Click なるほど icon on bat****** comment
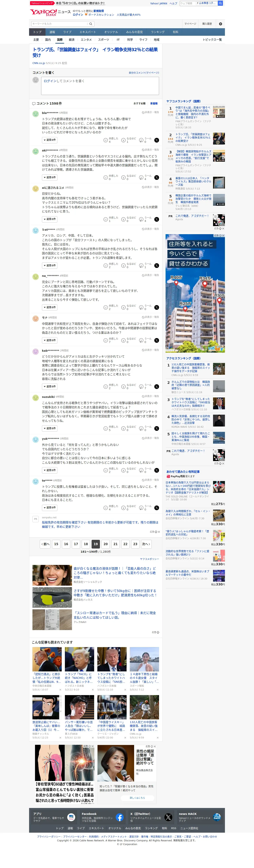Viewport: 254px width, 868px height. pos(123,266)
